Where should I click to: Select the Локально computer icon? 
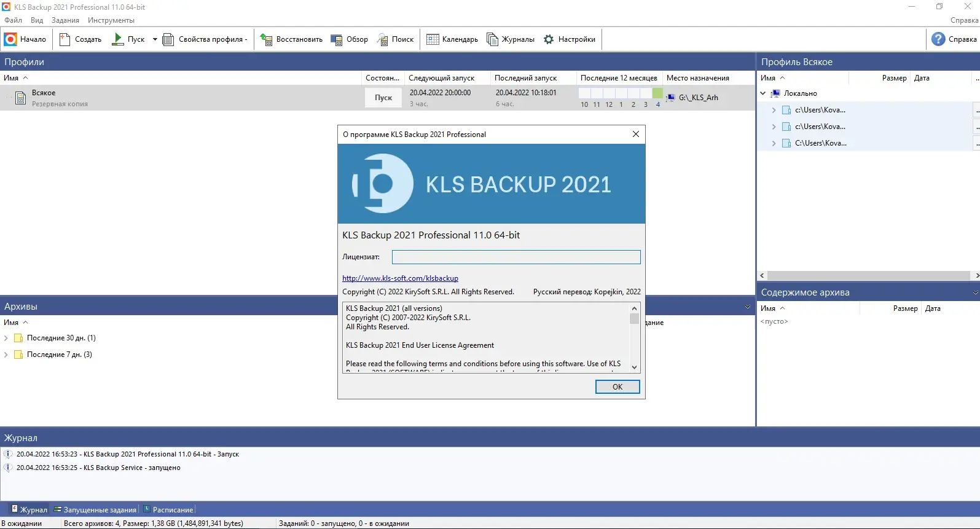775,93
